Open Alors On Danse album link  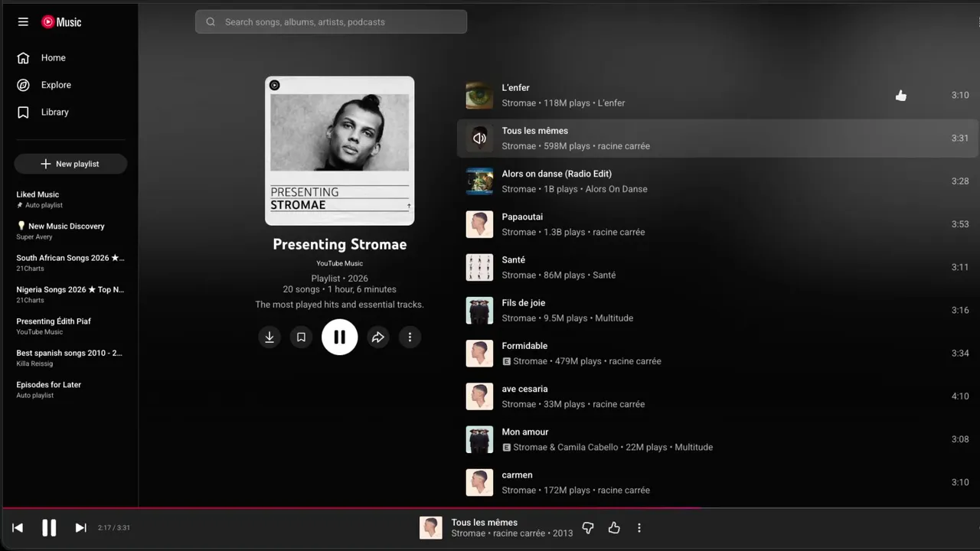616,189
